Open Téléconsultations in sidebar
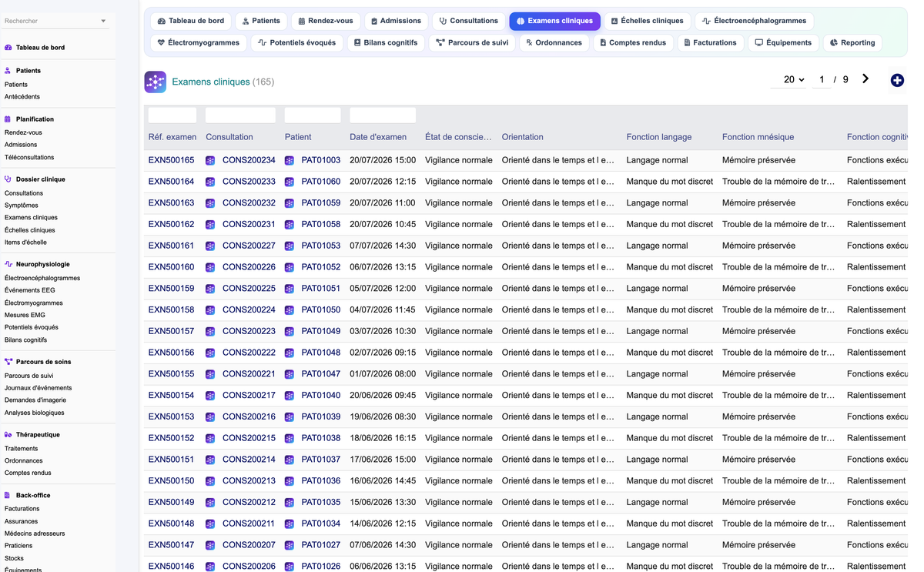The image size is (924, 572). pos(29,157)
